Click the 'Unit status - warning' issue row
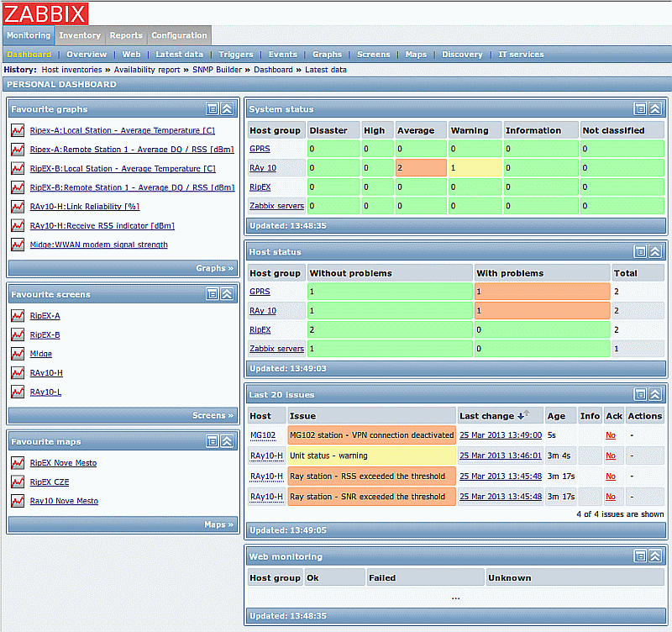 point(371,456)
